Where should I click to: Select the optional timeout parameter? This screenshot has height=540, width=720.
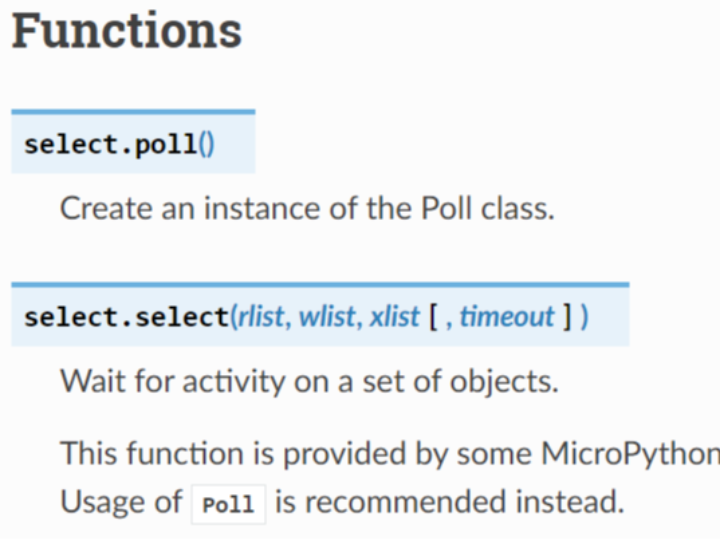(507, 317)
